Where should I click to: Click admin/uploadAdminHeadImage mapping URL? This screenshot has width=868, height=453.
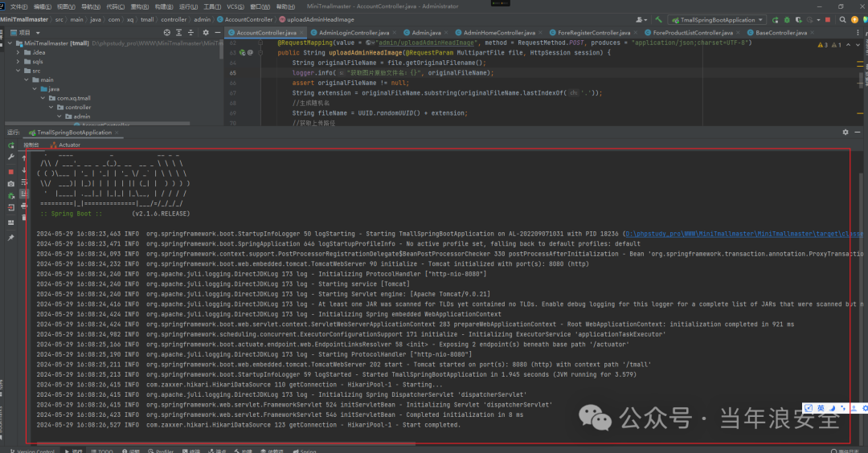(426, 43)
